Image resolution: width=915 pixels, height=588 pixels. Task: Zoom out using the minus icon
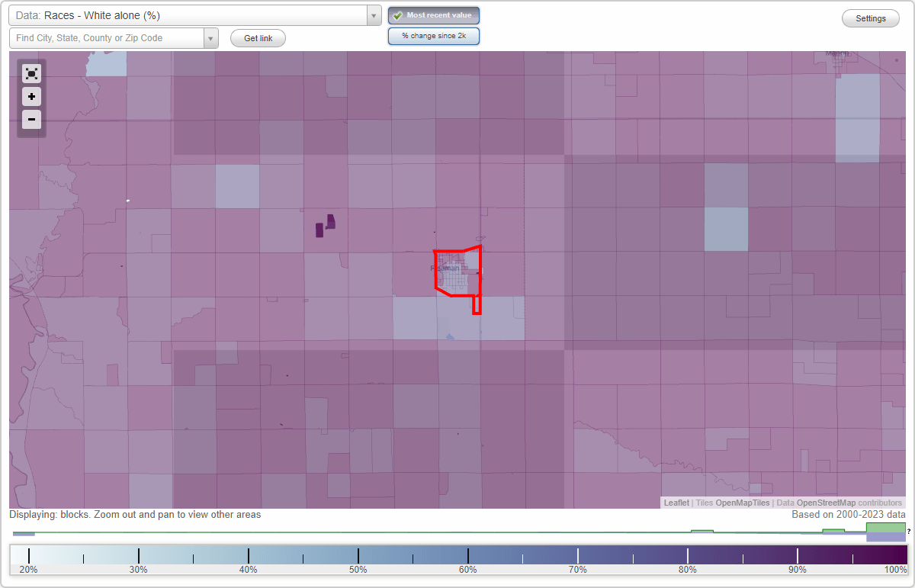pos(31,119)
